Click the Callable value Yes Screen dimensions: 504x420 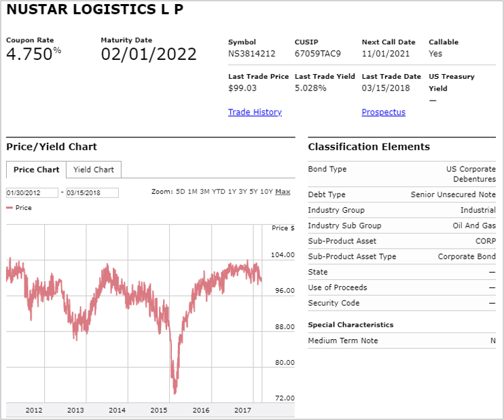coord(435,54)
